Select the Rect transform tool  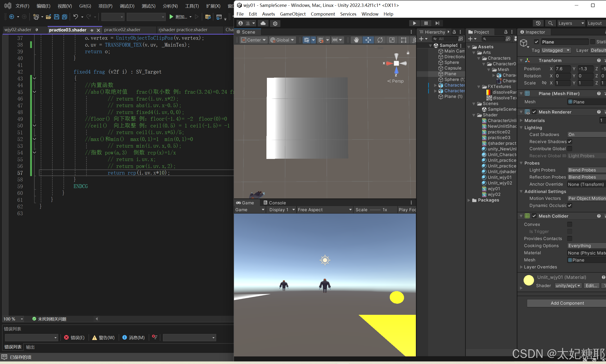point(404,40)
